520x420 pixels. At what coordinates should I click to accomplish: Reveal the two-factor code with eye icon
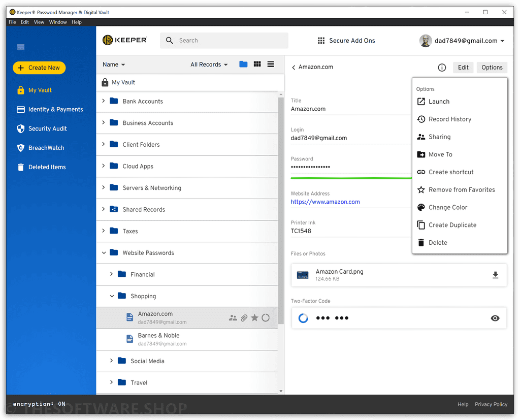coord(495,318)
